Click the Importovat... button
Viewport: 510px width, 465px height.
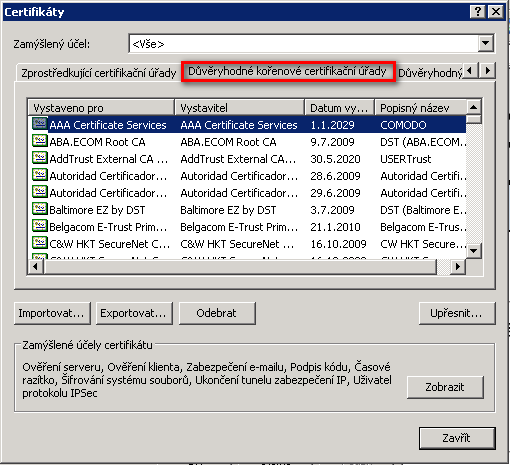pyautogui.click(x=52, y=313)
